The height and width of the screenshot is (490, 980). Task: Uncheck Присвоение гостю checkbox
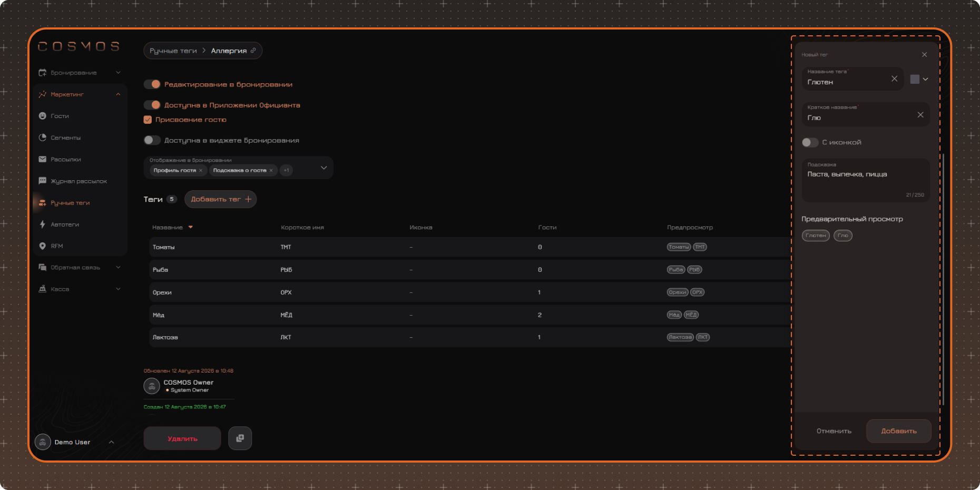148,120
